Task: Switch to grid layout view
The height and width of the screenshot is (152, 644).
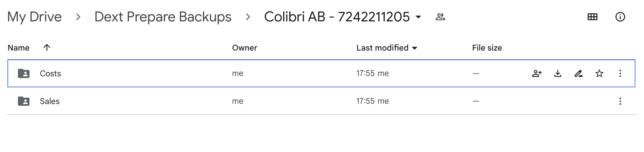Action: (592, 17)
